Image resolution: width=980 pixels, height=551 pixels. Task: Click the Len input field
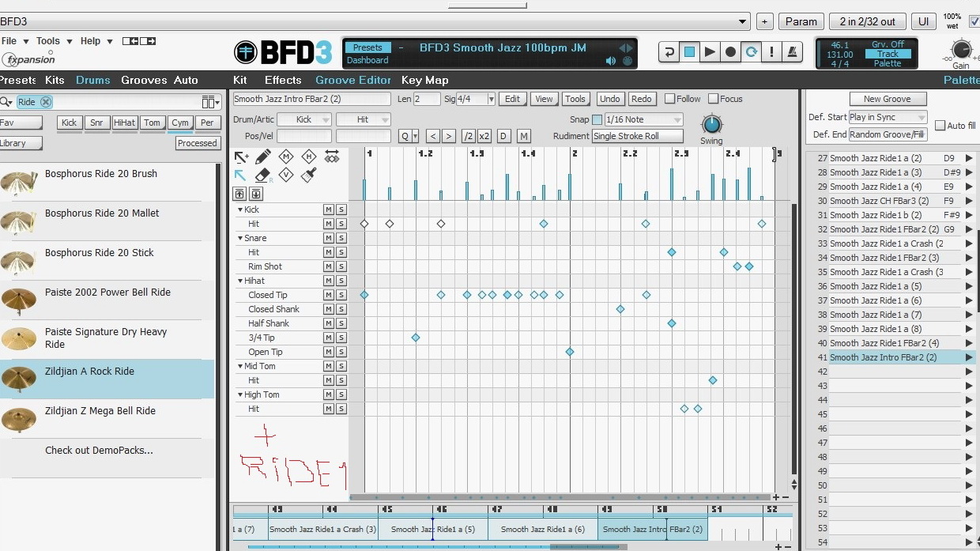(427, 99)
